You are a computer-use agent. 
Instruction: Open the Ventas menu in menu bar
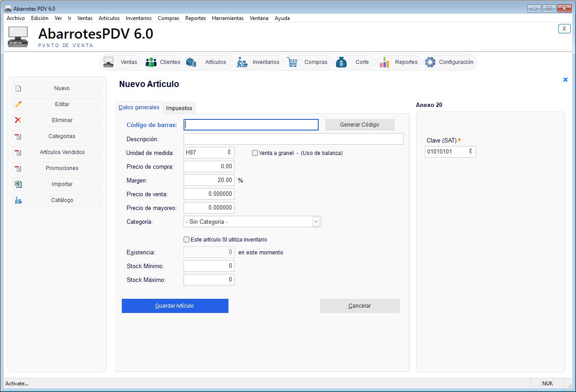(85, 18)
